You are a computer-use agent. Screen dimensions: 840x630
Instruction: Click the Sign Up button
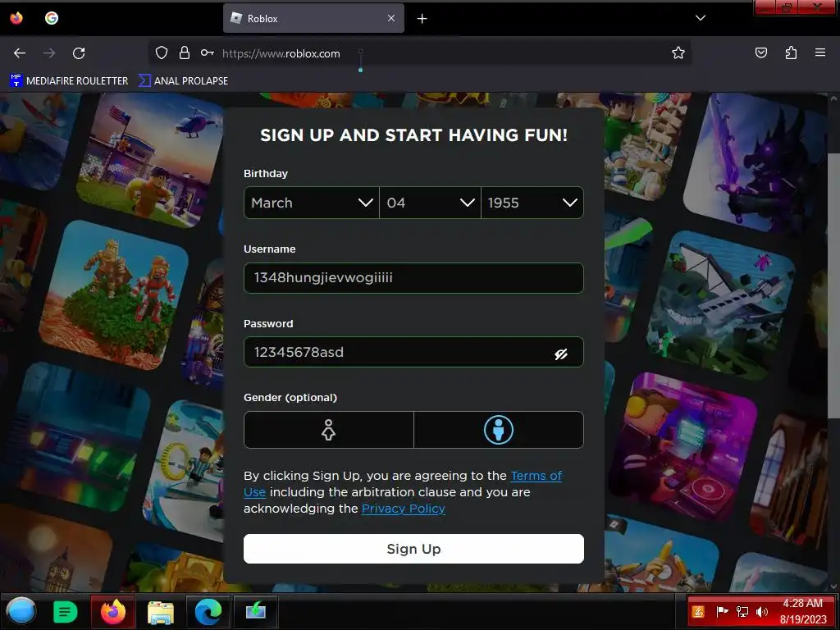click(413, 549)
